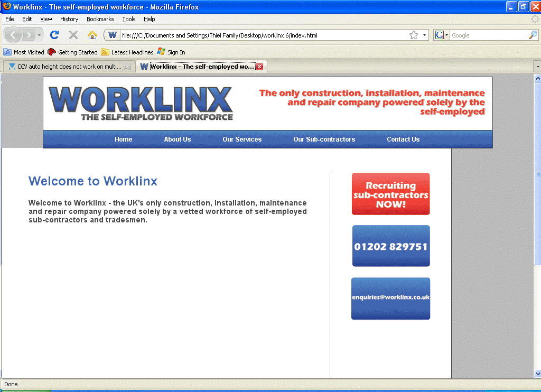
Task: Click the browser Back arrow button
Action: click(13, 35)
